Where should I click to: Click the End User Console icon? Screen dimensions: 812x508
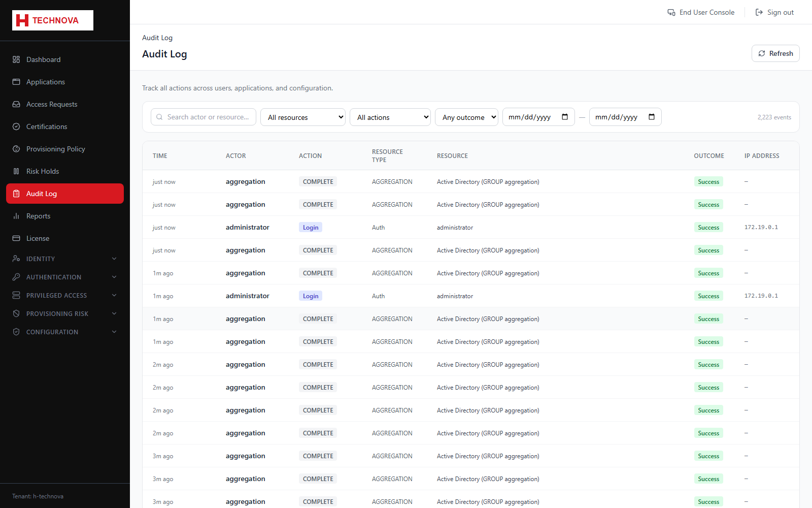click(671, 12)
